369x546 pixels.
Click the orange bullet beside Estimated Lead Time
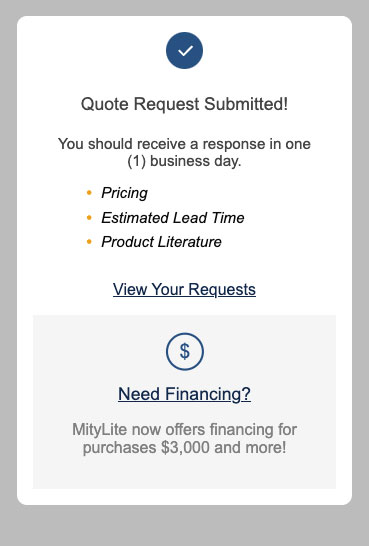[x=89, y=218]
